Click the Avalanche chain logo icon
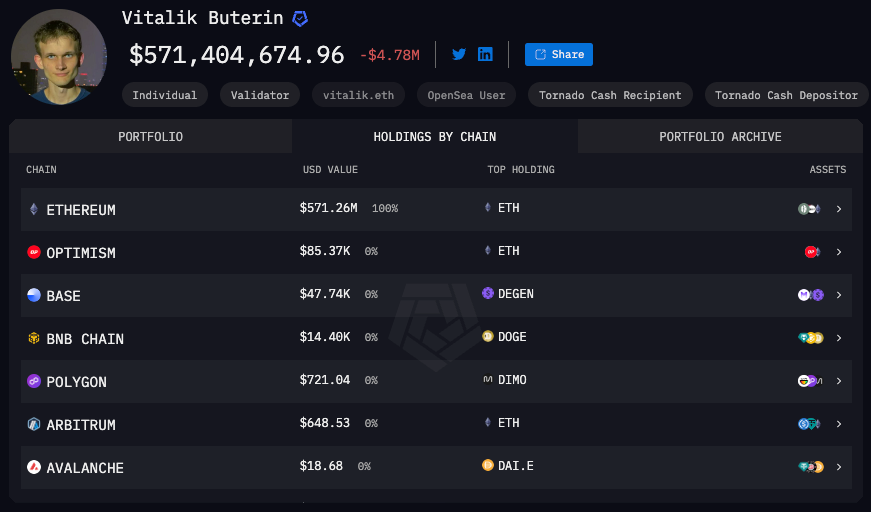This screenshot has height=512, width=871. pyautogui.click(x=34, y=468)
